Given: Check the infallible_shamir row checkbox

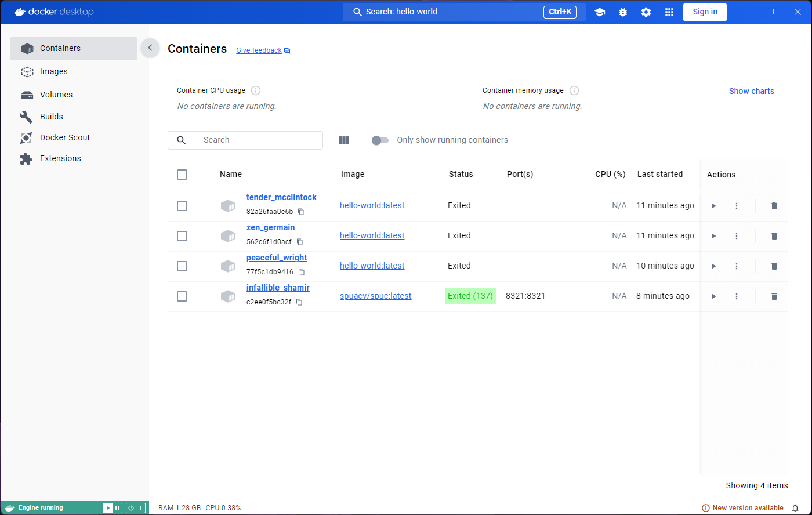Looking at the screenshot, I should (x=182, y=296).
